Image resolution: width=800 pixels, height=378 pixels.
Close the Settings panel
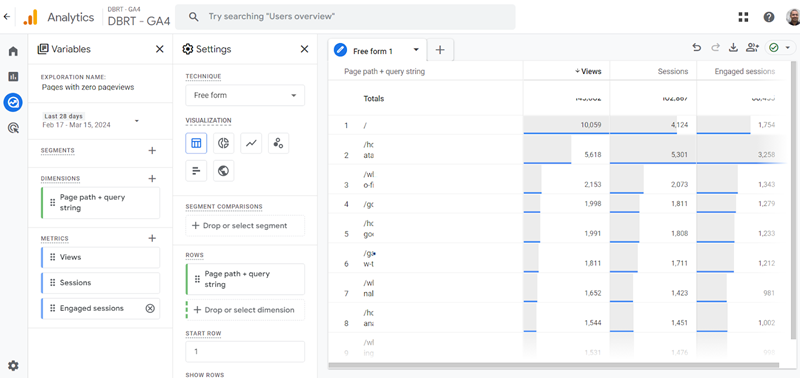[x=305, y=49]
